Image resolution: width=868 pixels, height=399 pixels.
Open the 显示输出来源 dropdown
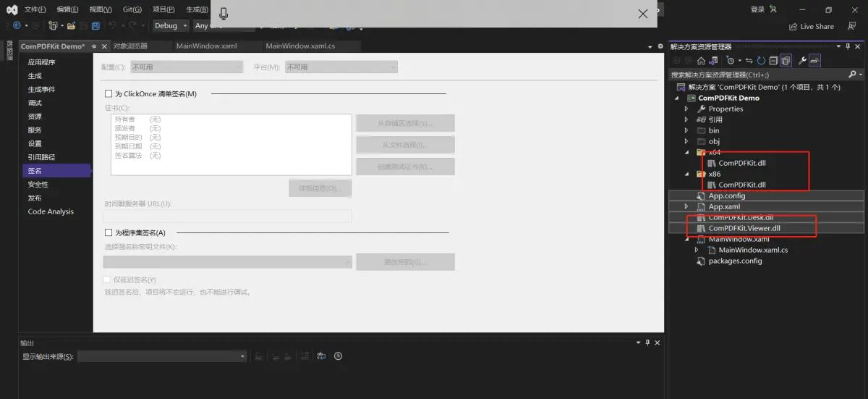coord(162,356)
